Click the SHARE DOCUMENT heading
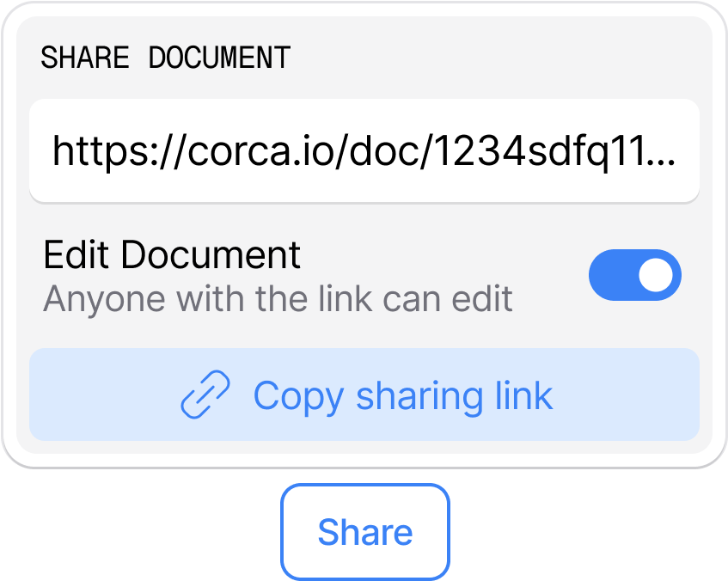This screenshot has height=581, width=728. 166,58
